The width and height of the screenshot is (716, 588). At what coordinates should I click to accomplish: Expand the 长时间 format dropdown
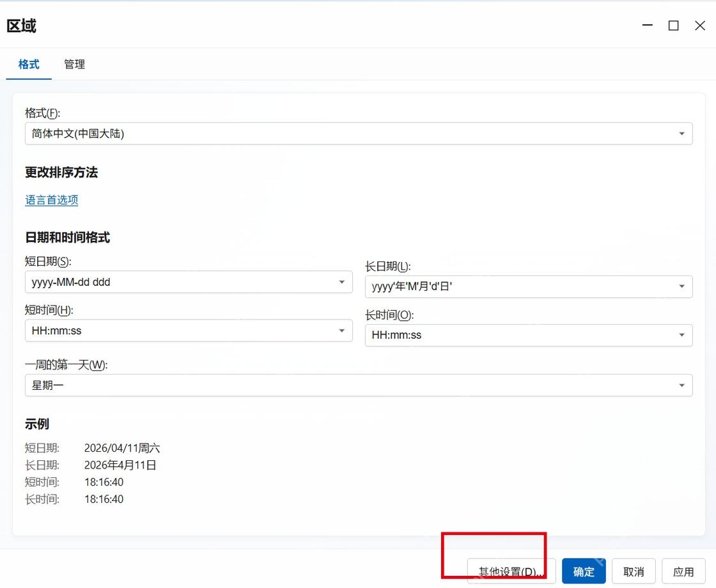529,335
